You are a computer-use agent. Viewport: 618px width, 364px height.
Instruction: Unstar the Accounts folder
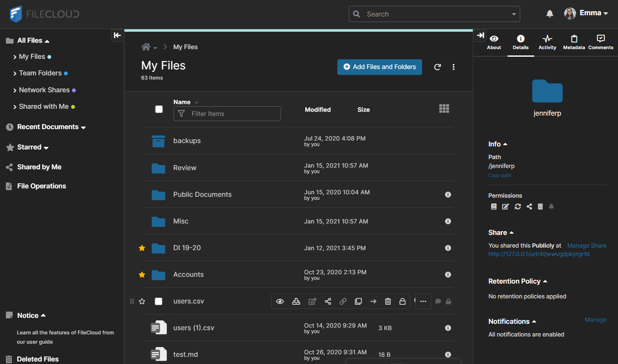click(x=142, y=275)
